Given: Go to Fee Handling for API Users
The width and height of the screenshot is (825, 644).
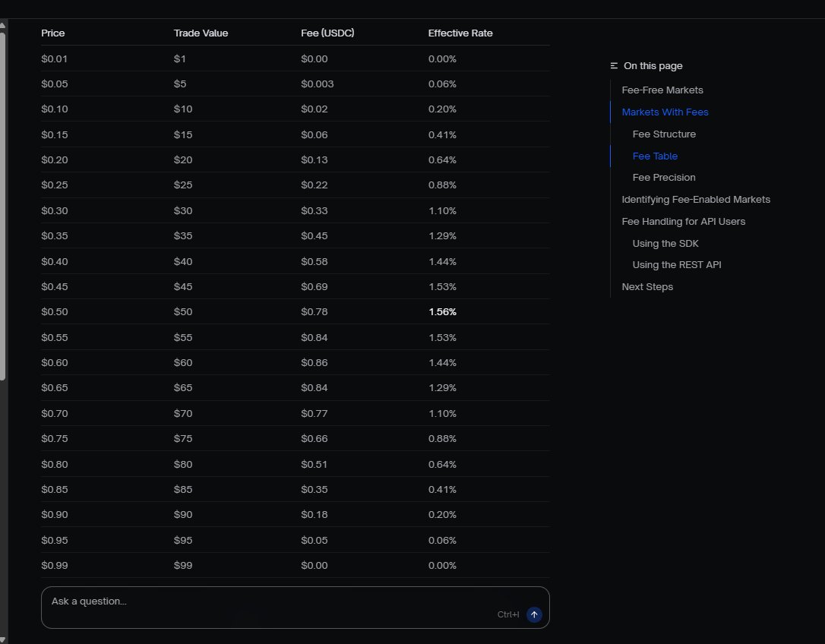Looking at the screenshot, I should 684,222.
